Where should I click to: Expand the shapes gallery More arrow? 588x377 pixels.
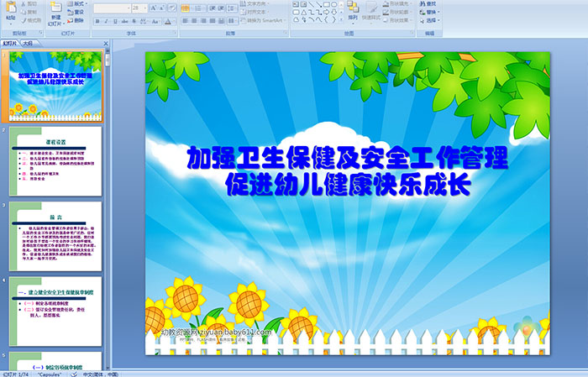click(x=341, y=19)
